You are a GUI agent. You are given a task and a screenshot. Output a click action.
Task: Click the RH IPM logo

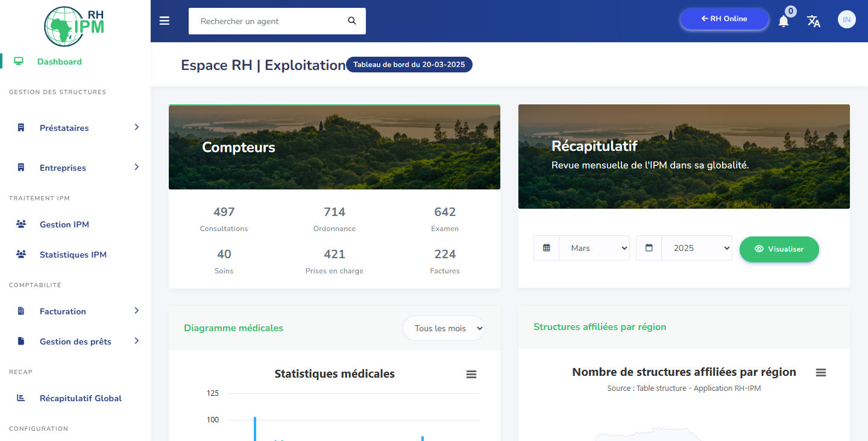(72, 25)
